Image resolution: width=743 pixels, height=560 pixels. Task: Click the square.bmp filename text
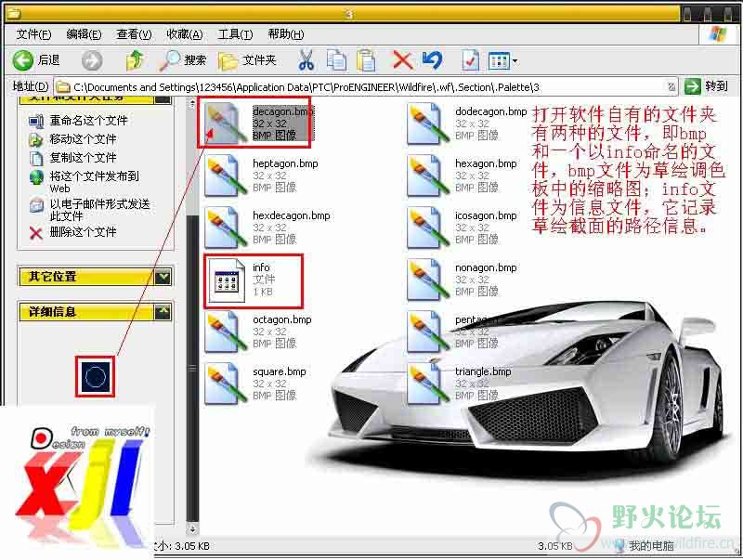(x=280, y=371)
